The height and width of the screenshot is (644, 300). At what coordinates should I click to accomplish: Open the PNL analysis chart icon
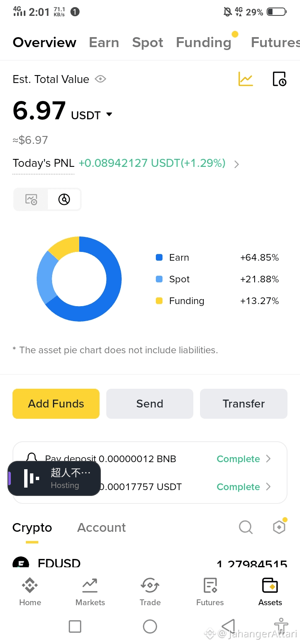(245, 79)
